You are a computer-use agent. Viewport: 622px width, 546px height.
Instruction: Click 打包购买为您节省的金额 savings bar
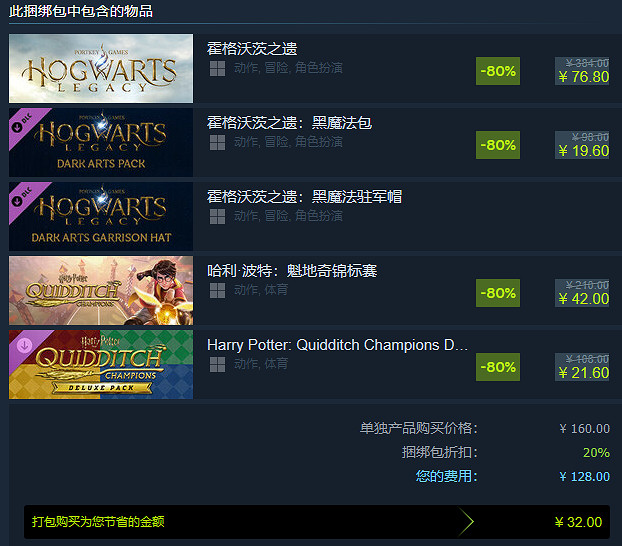(x=317, y=522)
